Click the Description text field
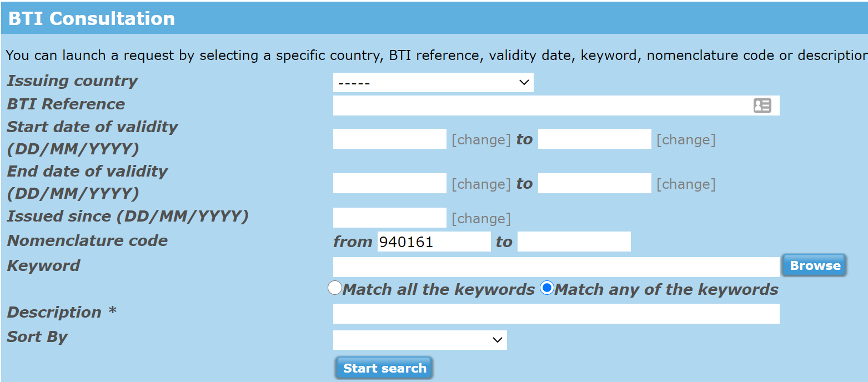 [x=556, y=314]
